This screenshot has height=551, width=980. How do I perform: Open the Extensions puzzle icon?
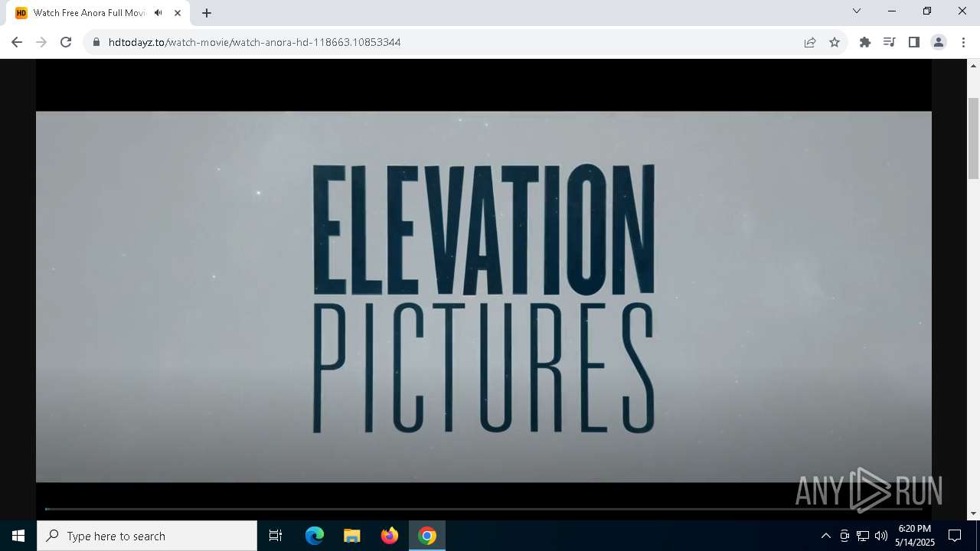pos(865,42)
